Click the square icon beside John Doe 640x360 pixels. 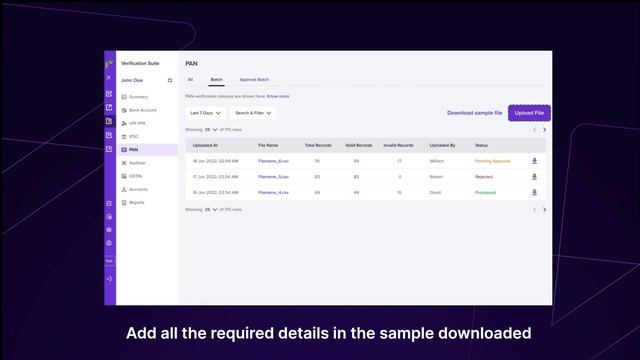click(170, 80)
